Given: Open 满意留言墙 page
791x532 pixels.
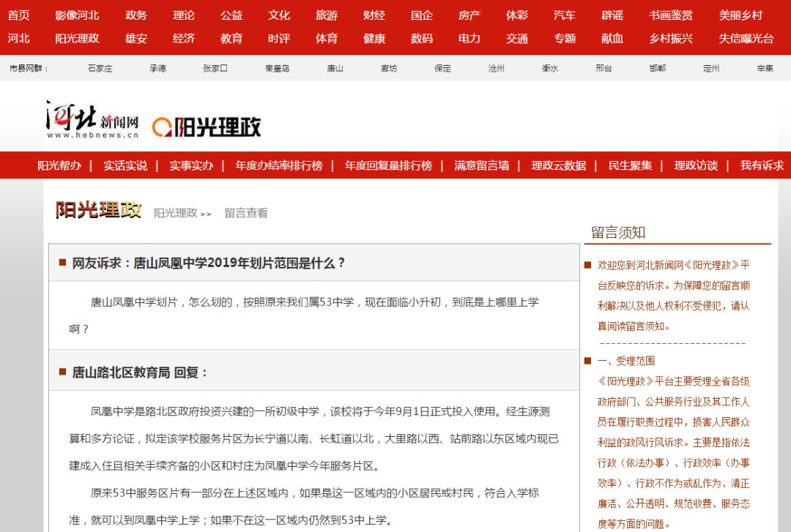Looking at the screenshot, I should pos(481,165).
